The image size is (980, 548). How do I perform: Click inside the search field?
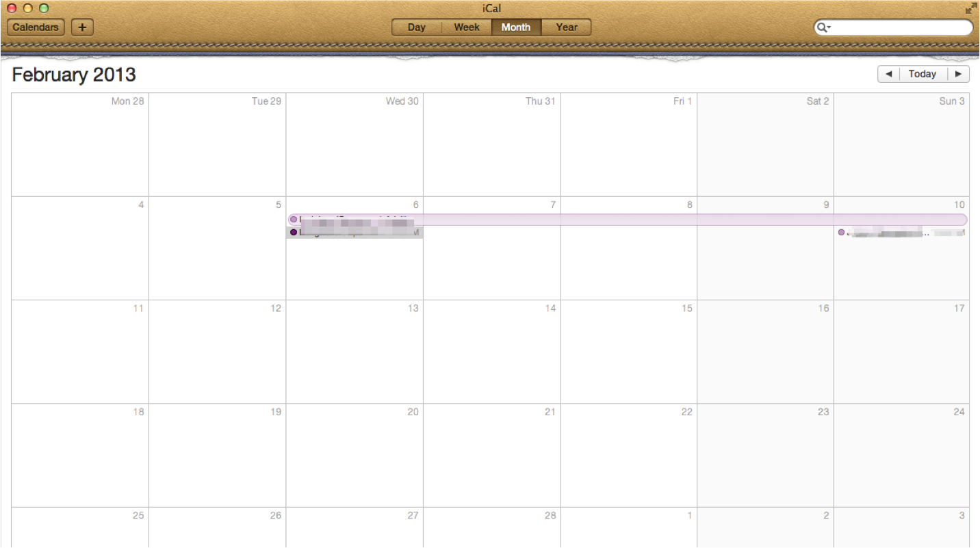coord(899,27)
